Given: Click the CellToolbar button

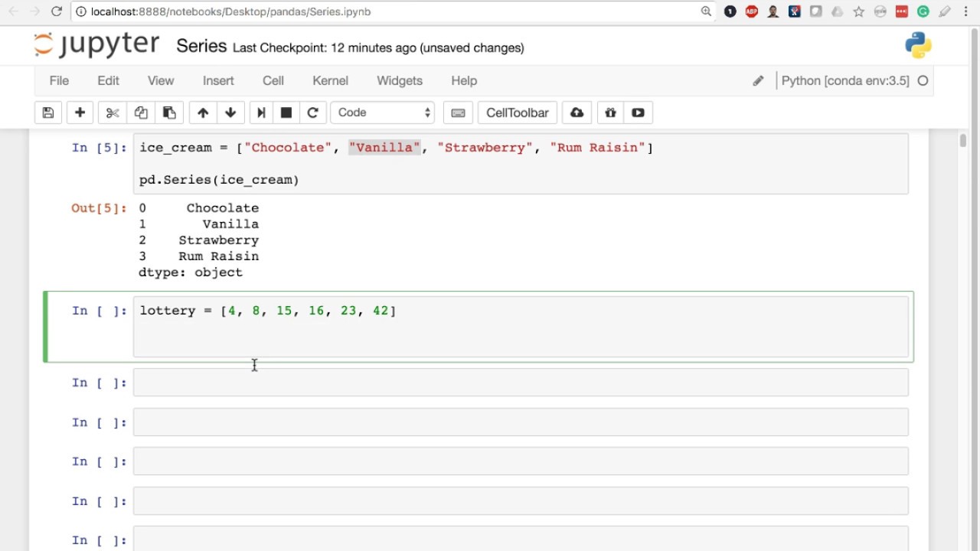Looking at the screenshot, I should [517, 112].
